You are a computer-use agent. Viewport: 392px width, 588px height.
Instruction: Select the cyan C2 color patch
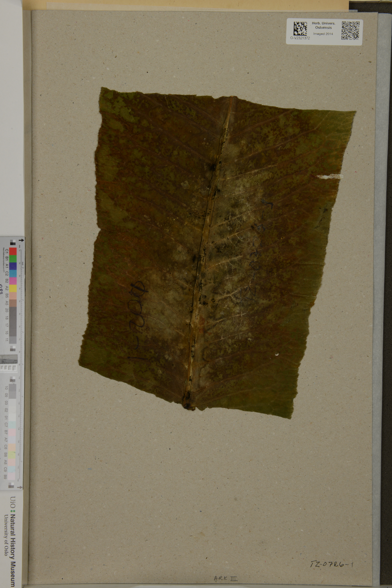(x=13, y=273)
